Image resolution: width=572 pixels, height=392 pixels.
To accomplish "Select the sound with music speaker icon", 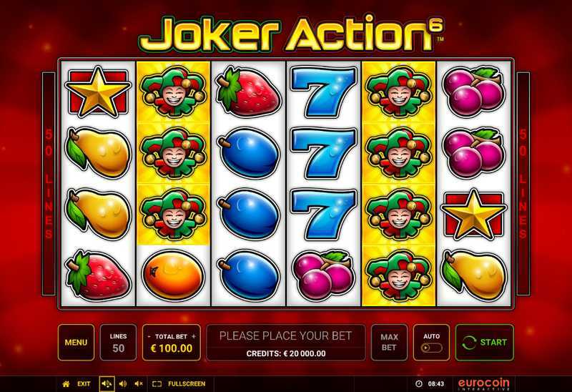I will point(107,384).
